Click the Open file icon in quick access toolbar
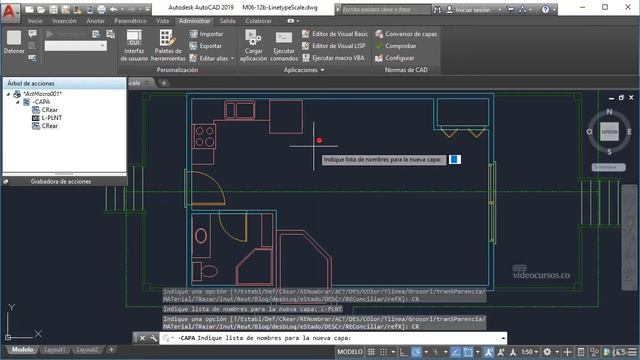This screenshot has height=360, width=640. click(x=41, y=9)
